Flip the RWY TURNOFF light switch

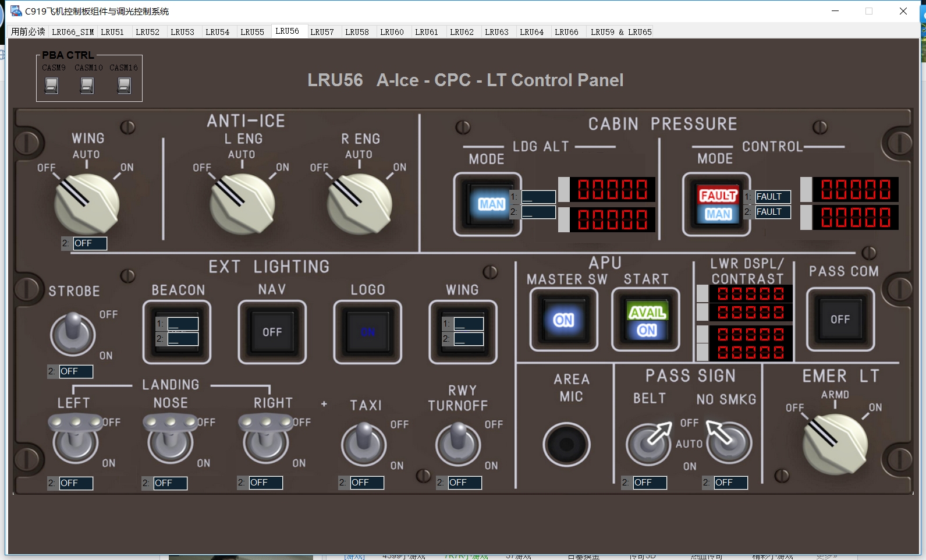[x=458, y=444]
